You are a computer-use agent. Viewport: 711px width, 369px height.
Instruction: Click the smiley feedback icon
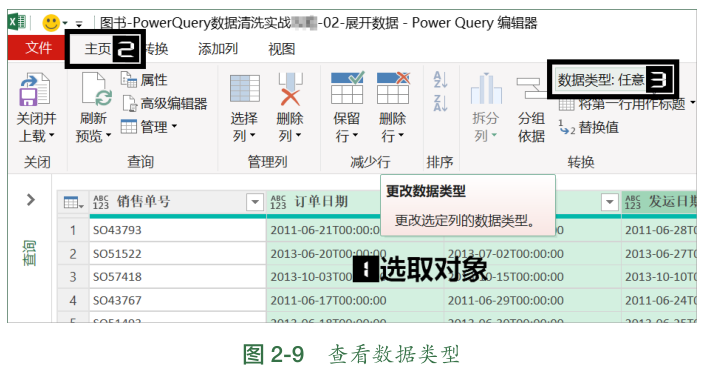point(51,22)
